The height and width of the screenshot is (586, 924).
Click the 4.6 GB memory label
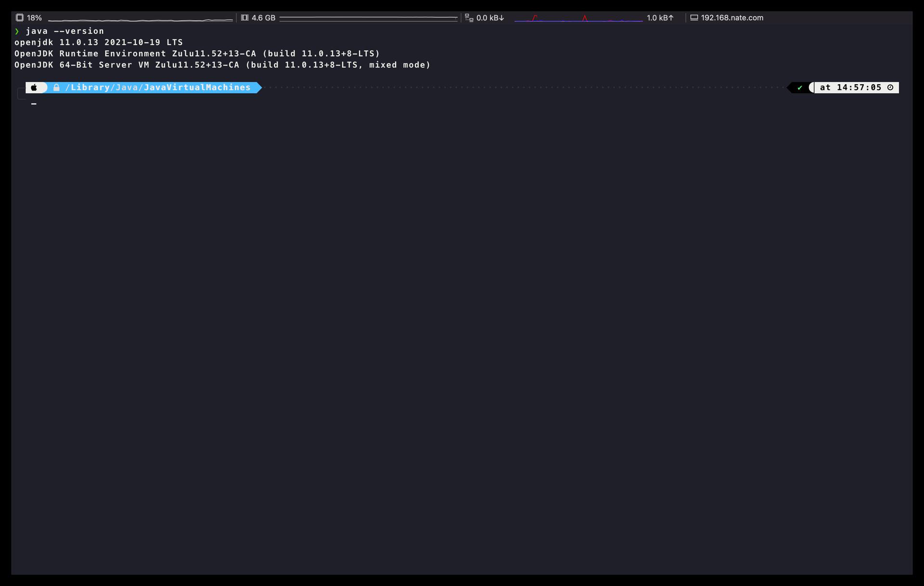[x=263, y=18]
